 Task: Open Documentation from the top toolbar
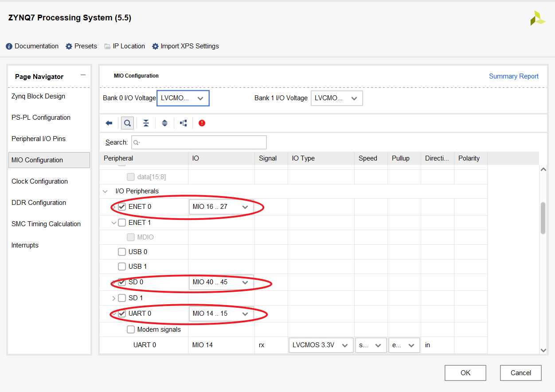click(x=32, y=46)
